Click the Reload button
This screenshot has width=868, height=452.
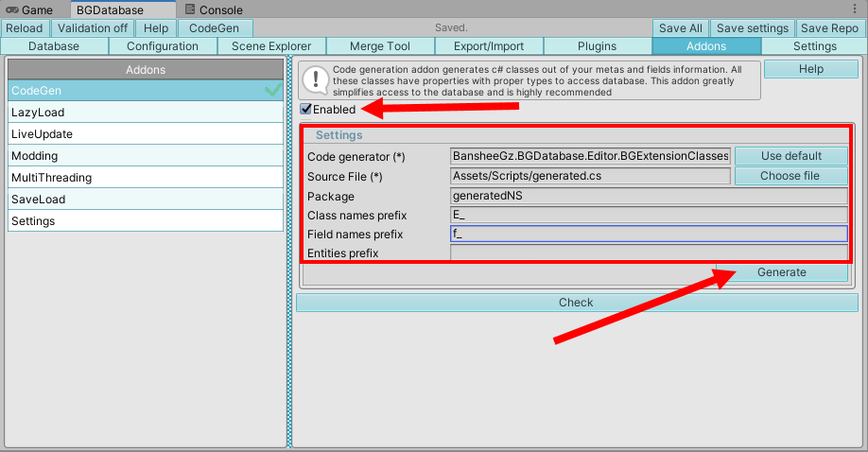[x=25, y=28]
